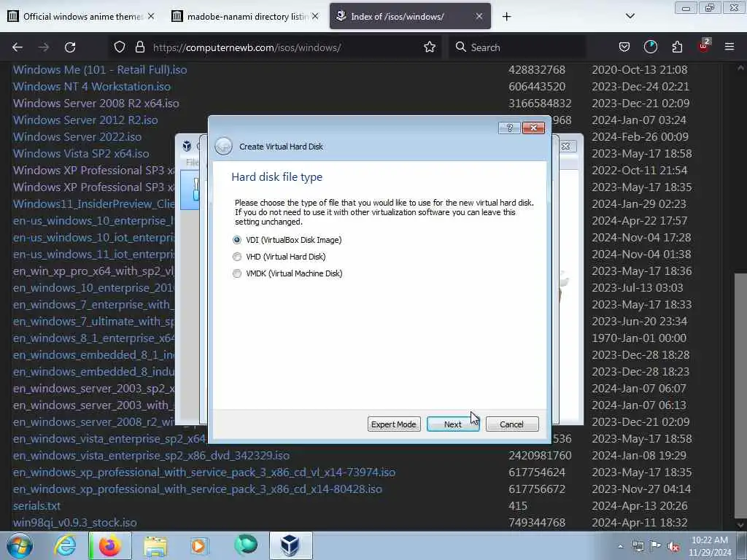
Task: Open the tracking protection shield icon
Action: pyautogui.click(x=120, y=47)
